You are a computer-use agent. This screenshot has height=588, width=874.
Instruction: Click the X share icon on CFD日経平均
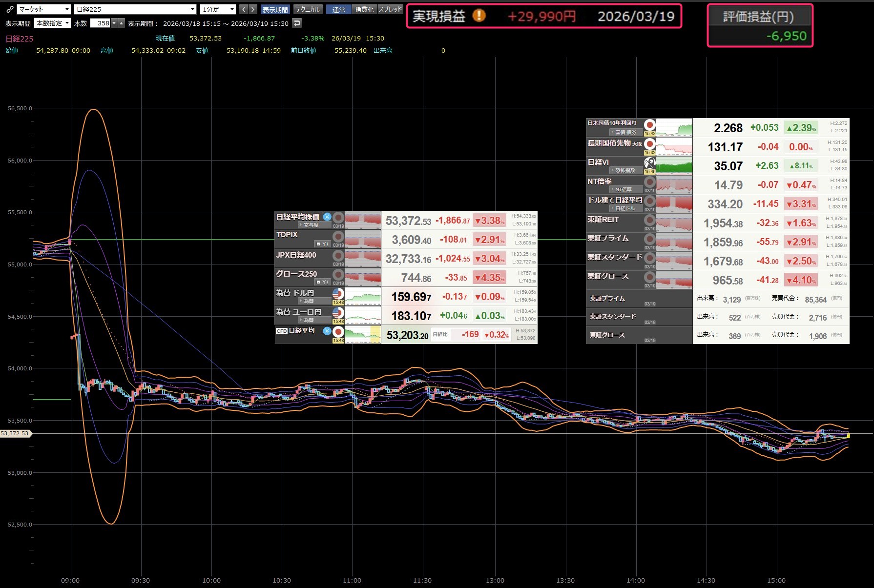coord(327,331)
